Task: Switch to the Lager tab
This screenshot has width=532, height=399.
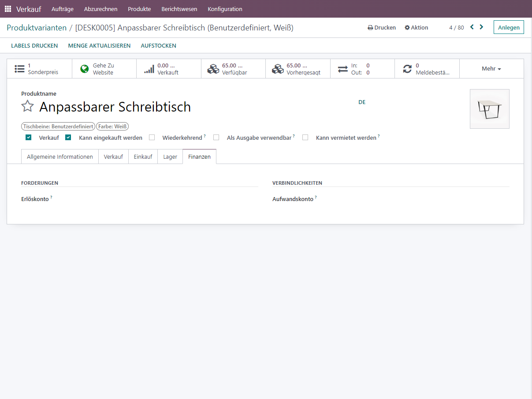Action: pyautogui.click(x=170, y=157)
